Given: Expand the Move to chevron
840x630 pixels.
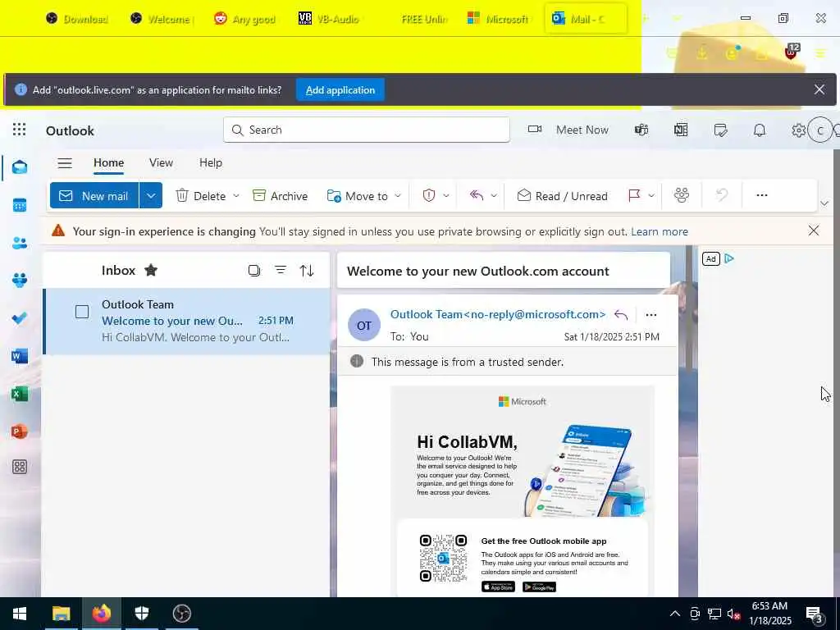Looking at the screenshot, I should 398,195.
